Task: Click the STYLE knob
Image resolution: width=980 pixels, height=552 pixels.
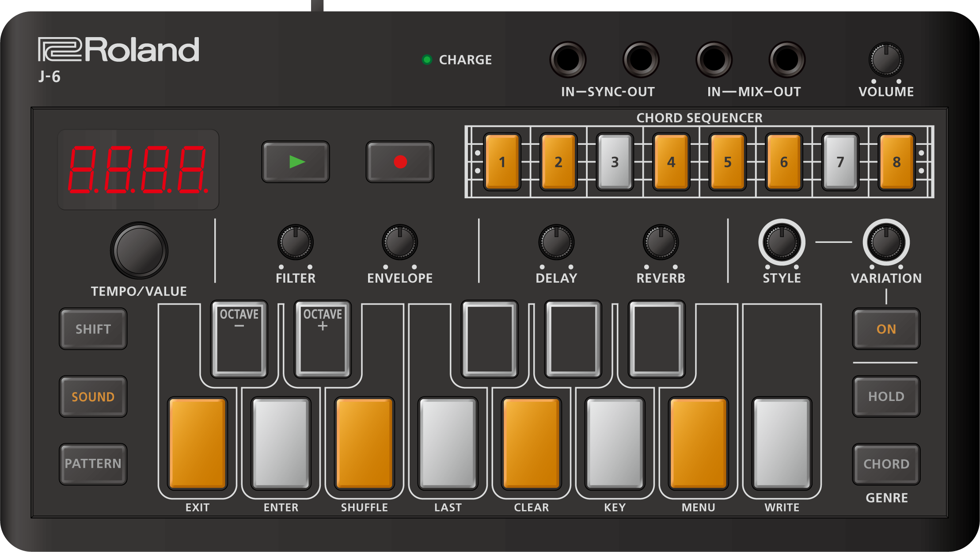Action: click(782, 242)
